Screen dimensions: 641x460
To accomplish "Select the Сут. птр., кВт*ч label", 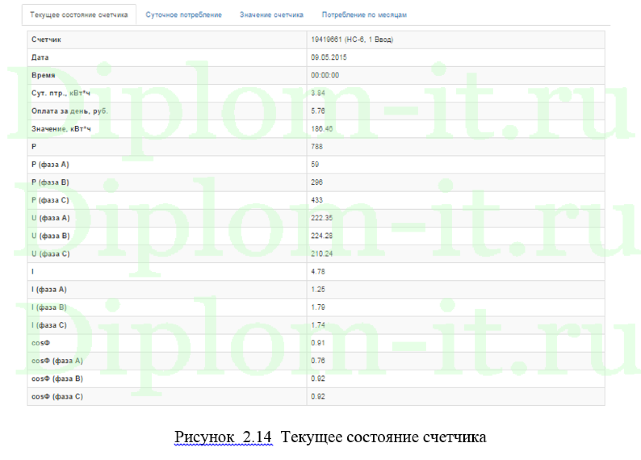I will tap(61, 93).
